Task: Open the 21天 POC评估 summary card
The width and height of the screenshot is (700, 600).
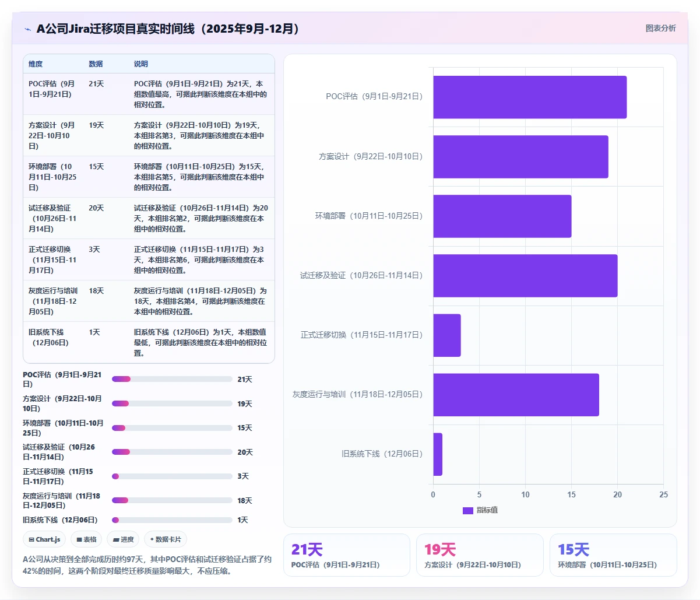Action: tap(347, 555)
